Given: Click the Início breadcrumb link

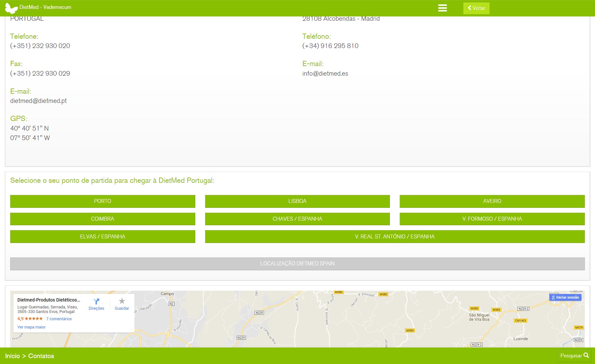Looking at the screenshot, I should 12,356.
